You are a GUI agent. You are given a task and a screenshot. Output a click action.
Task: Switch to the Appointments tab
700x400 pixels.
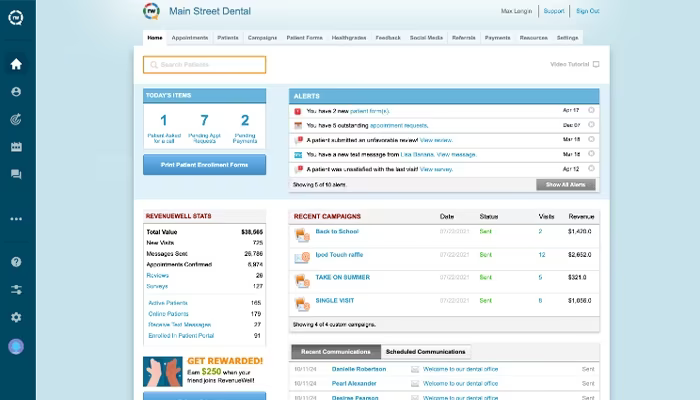coord(190,38)
